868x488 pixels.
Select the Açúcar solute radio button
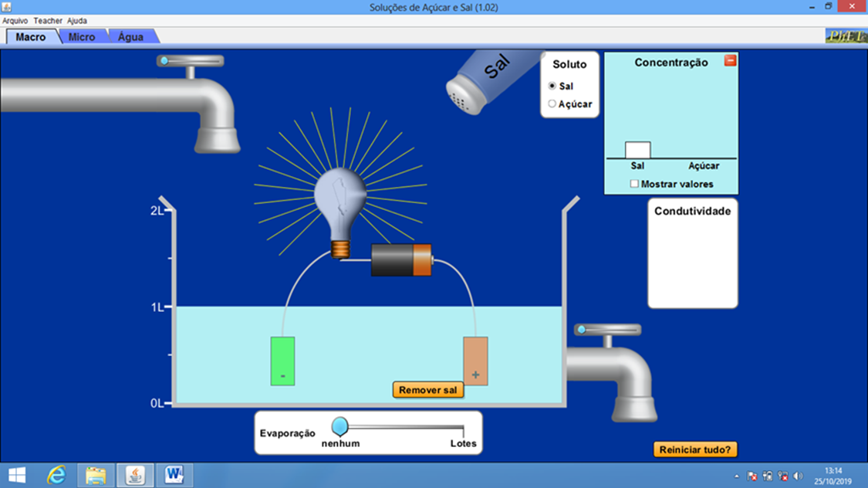(x=552, y=103)
